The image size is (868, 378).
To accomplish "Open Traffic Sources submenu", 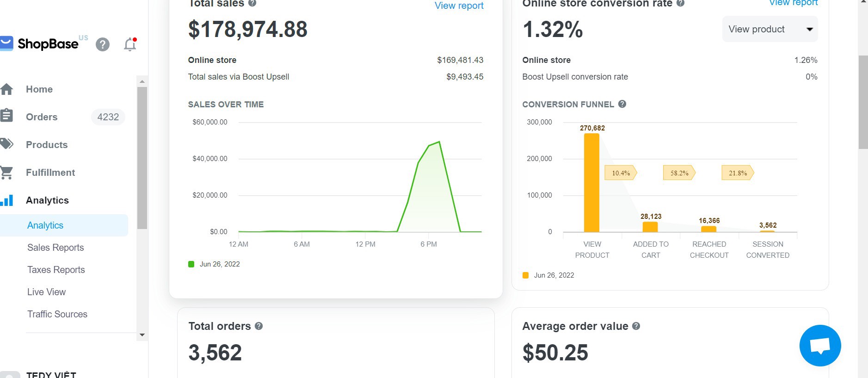I will coord(57,314).
